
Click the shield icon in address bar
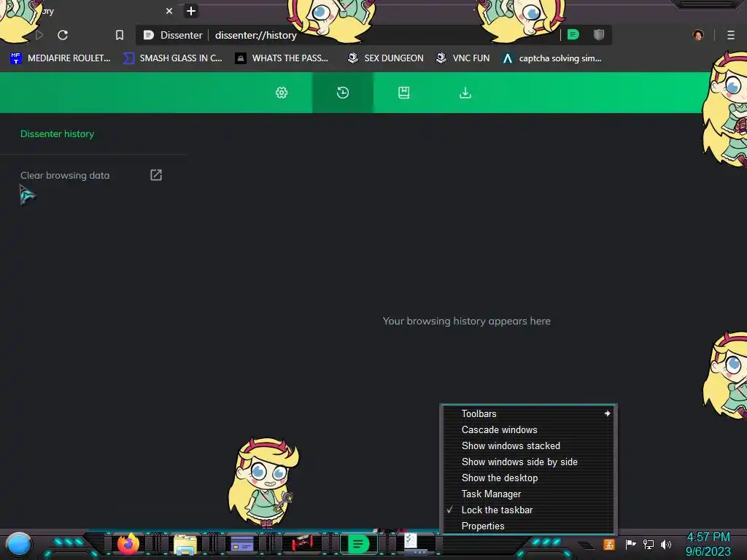click(x=599, y=34)
